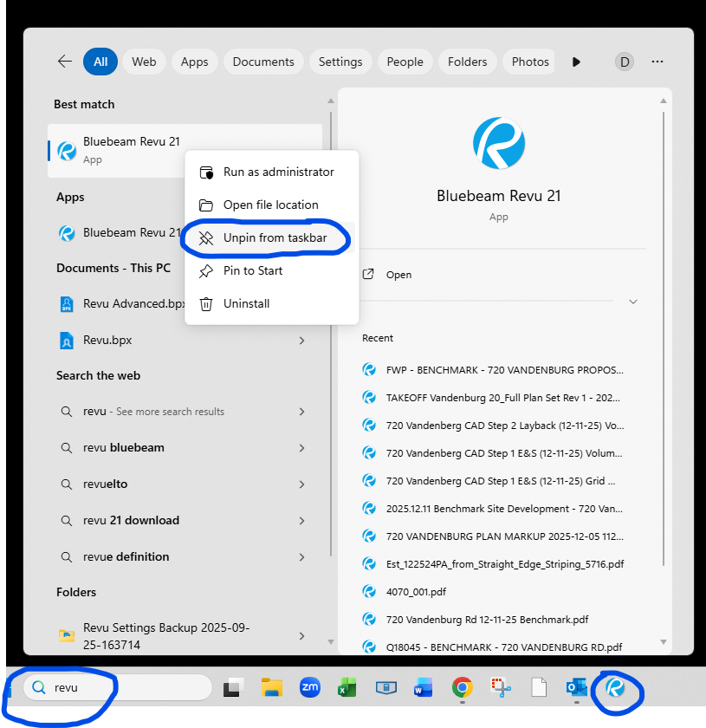Open recent TAKEOFF Vandenburg 20_Full Plan Set
The image size is (706, 728).
(493, 398)
